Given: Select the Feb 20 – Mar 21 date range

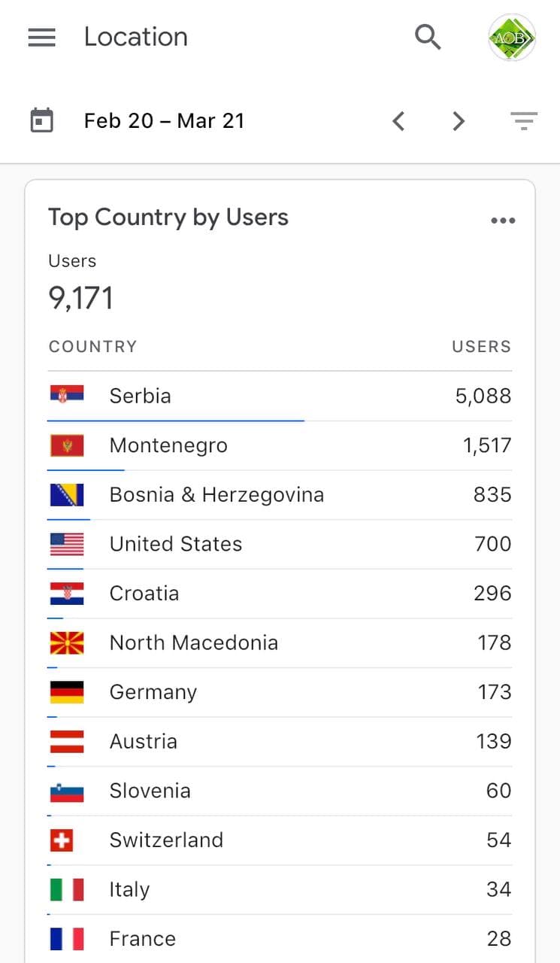Looking at the screenshot, I should click(164, 120).
